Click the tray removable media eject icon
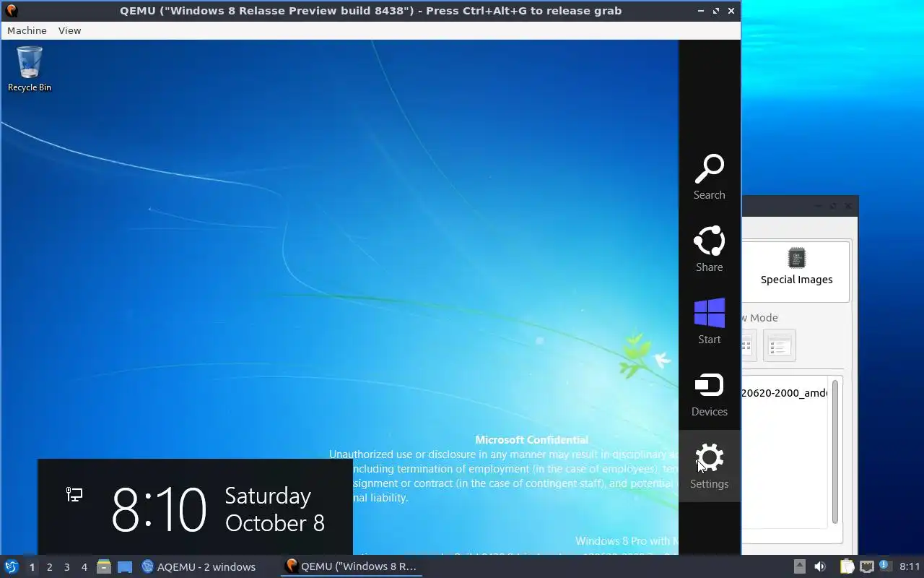 pyautogui.click(x=799, y=567)
